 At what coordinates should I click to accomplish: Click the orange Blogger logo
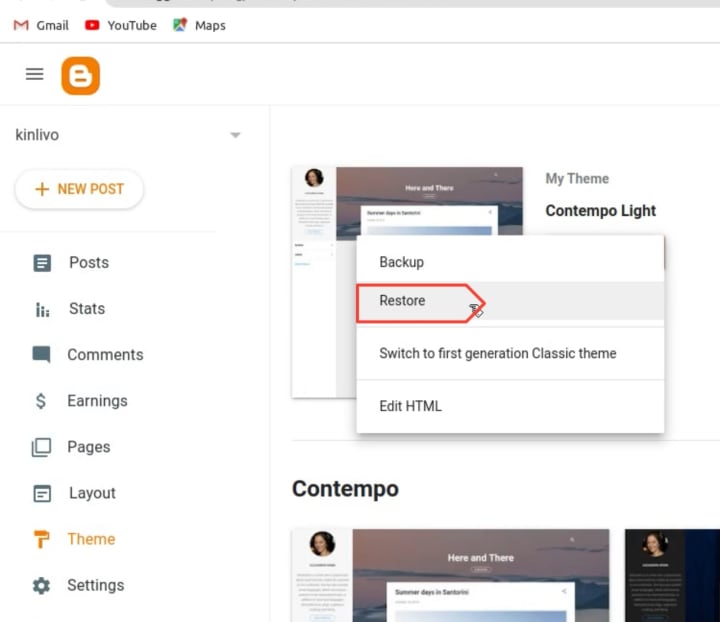[80, 76]
